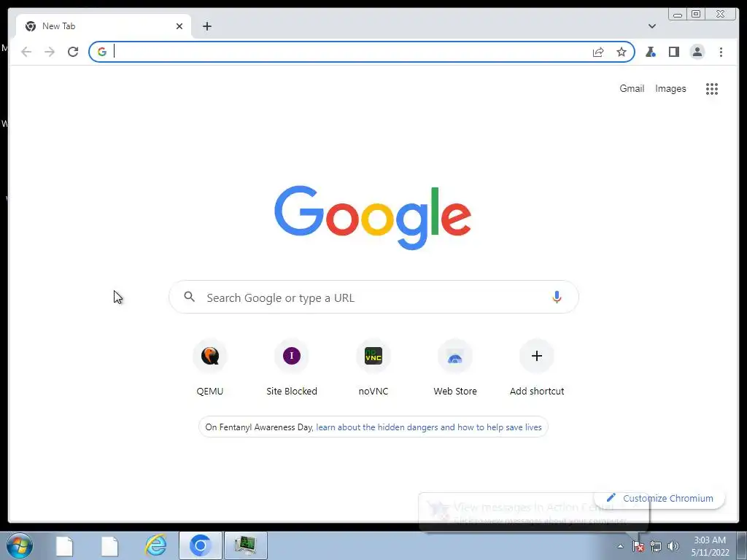Open the first blank document taskbar icon
This screenshot has height=560, width=747.
pos(64,545)
